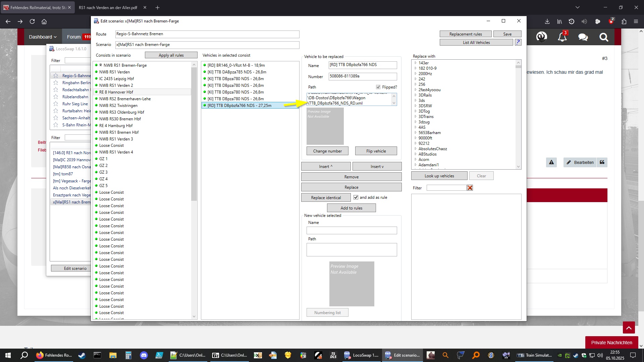644x362 pixels.
Task: Expand the 143er provider node
Action: pos(415,63)
